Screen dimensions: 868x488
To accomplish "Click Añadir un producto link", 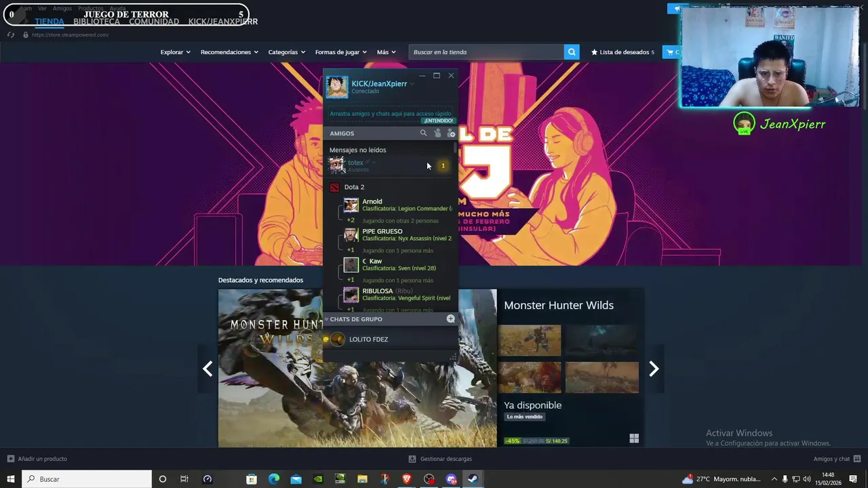I will coord(42,459).
